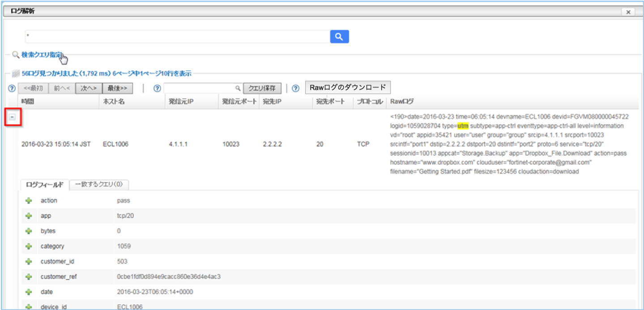
Task: Collapse the log row with minus button
Action: (x=13, y=117)
